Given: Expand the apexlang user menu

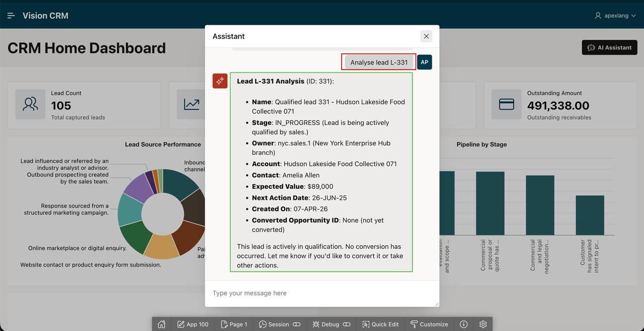Looking at the screenshot, I should click(615, 16).
